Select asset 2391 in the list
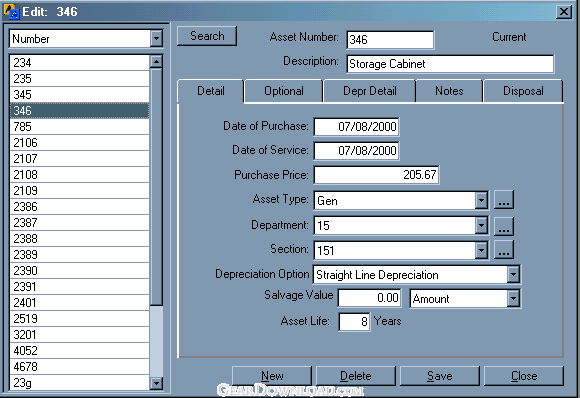This screenshot has width=580, height=398. pos(79,286)
